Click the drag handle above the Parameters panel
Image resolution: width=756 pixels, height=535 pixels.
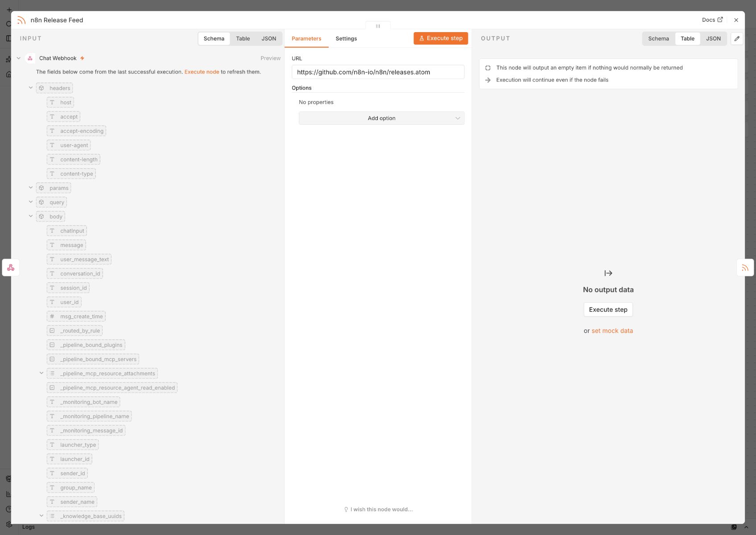378,26
